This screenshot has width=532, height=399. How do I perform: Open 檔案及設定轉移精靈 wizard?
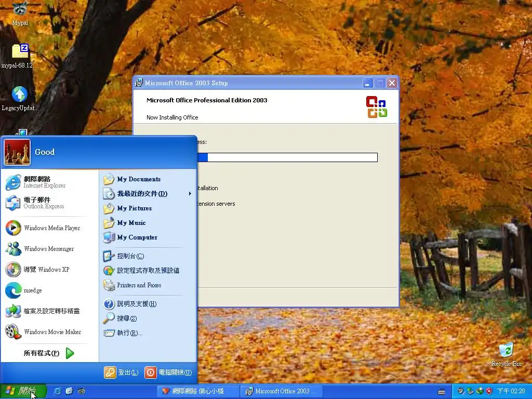pyautogui.click(x=50, y=311)
